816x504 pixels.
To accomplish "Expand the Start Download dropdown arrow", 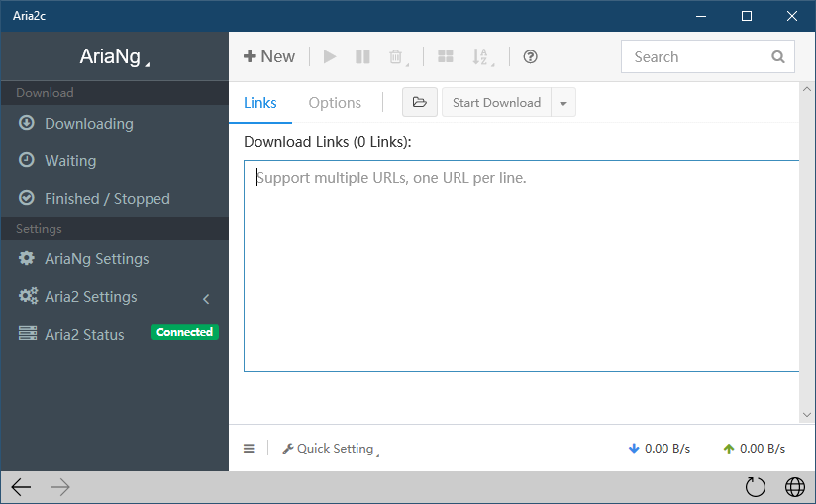I will coord(563,102).
